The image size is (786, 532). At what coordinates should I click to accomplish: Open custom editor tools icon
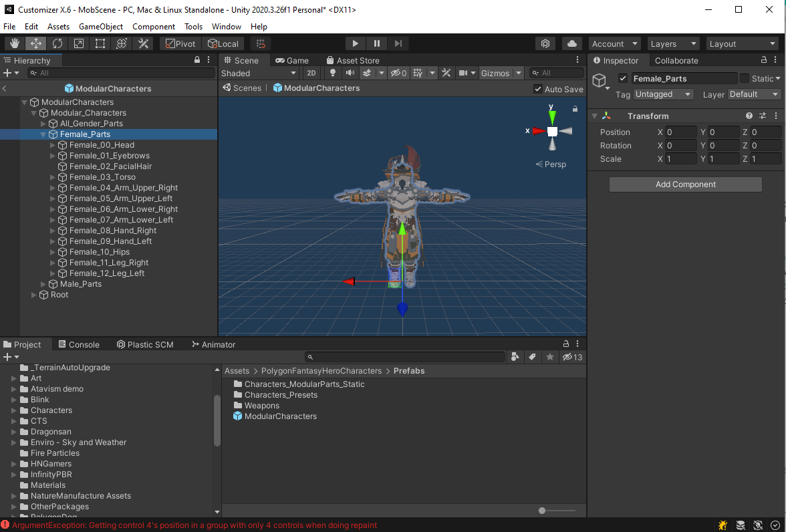click(x=143, y=43)
